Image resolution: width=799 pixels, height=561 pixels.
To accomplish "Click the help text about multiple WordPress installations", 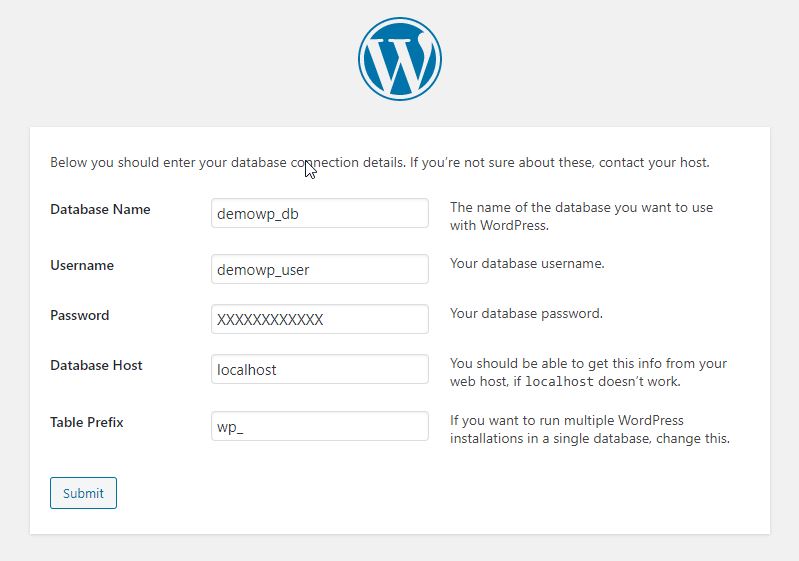I will pyautogui.click(x=590, y=429).
